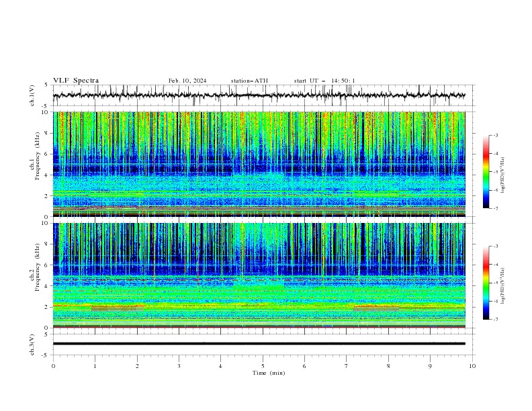Click the "8" tick on the time axis
The image size is (532, 411).
click(388, 366)
